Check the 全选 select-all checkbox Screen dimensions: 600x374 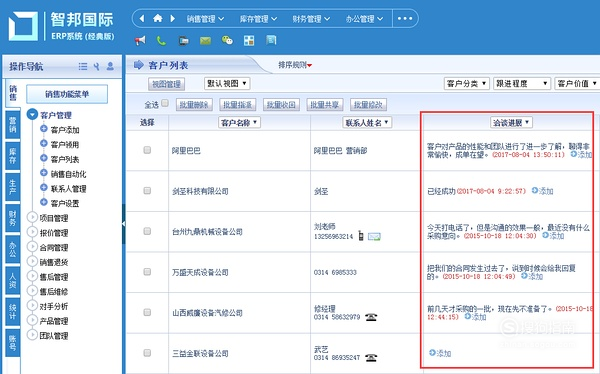(165, 103)
